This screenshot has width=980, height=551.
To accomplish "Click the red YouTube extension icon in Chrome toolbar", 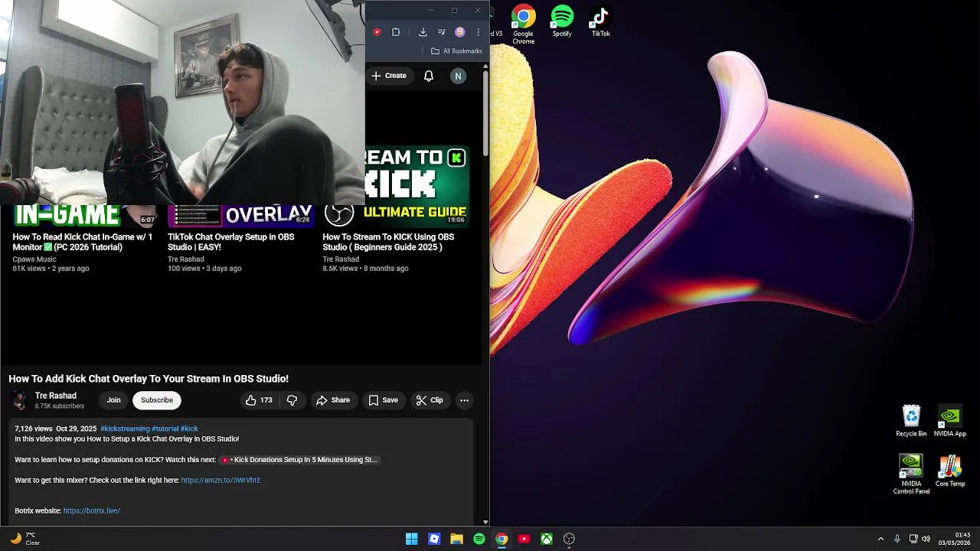I will coord(377,32).
